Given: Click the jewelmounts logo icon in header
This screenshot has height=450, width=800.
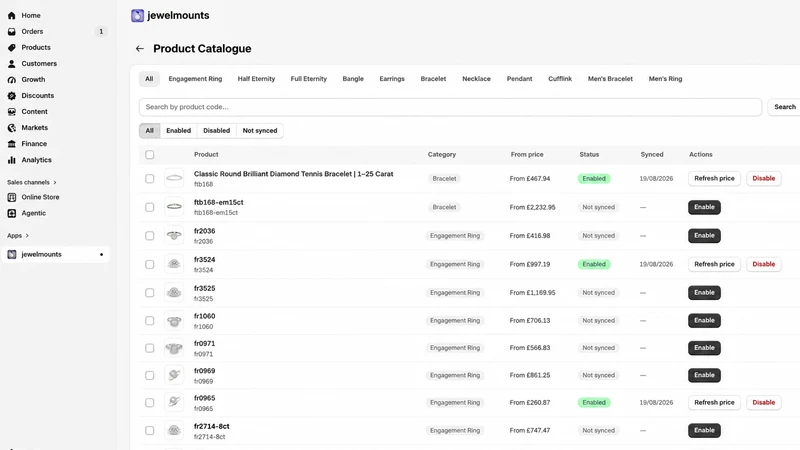Looking at the screenshot, I should [x=137, y=15].
